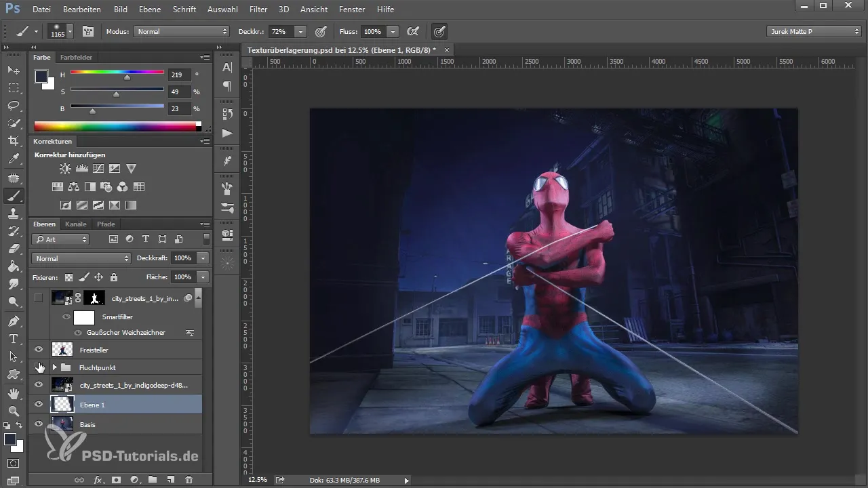Switch to the Kanäle tab
Viewport: 868px width, 488px height.
[x=76, y=224]
